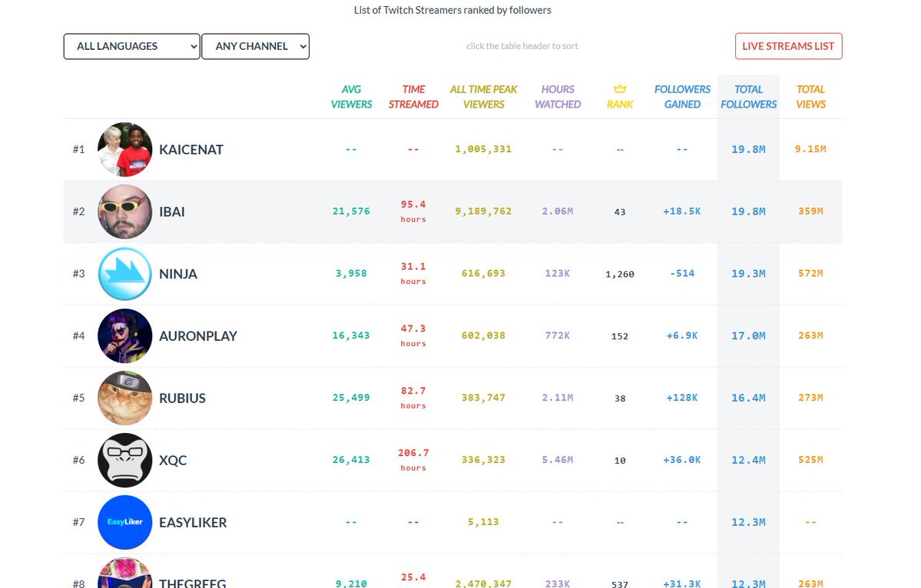Select IBAI average viewers 21,576

[x=351, y=211]
